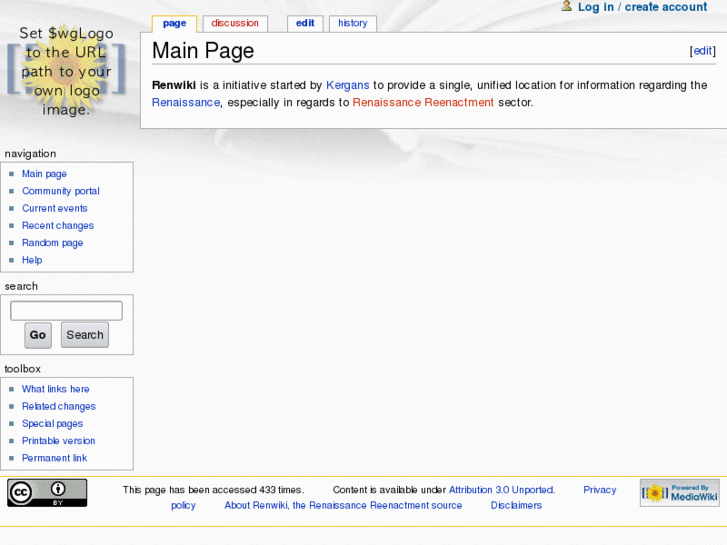Open About Renwiki footer link
The height and width of the screenshot is (545, 727).
[x=343, y=505]
